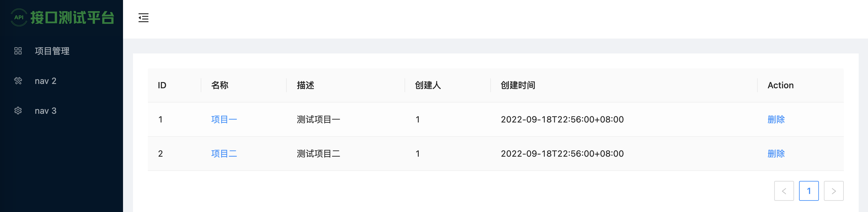Click the 创建人 column header
Image resolution: width=868 pixels, height=212 pixels.
(x=428, y=85)
